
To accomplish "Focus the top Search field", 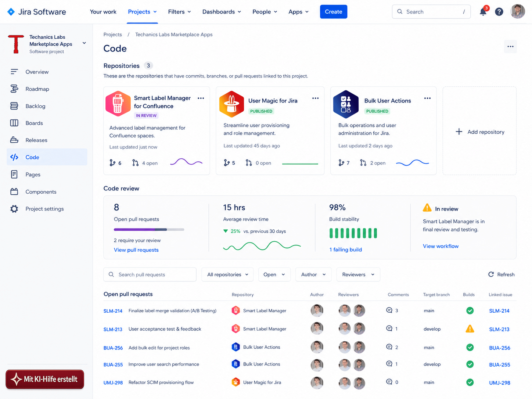I will point(431,12).
